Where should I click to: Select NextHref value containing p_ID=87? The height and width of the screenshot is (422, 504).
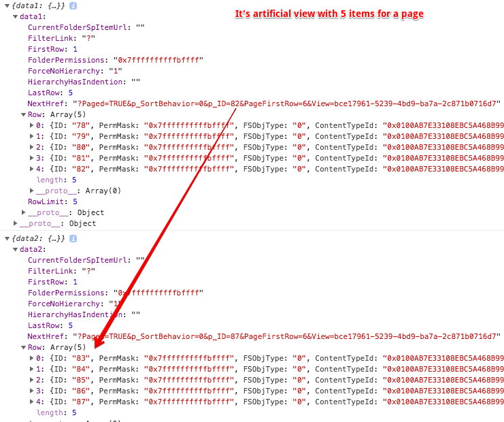click(x=287, y=336)
